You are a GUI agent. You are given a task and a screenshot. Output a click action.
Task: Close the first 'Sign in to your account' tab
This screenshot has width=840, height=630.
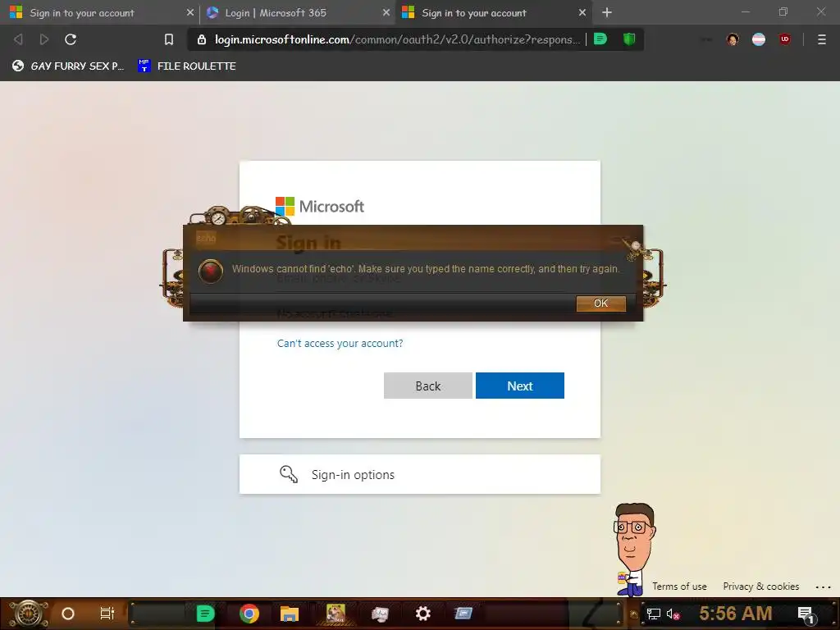coord(190,12)
